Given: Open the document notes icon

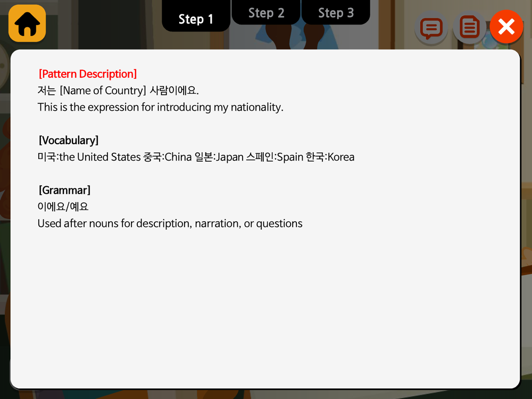Looking at the screenshot, I should 470,28.
